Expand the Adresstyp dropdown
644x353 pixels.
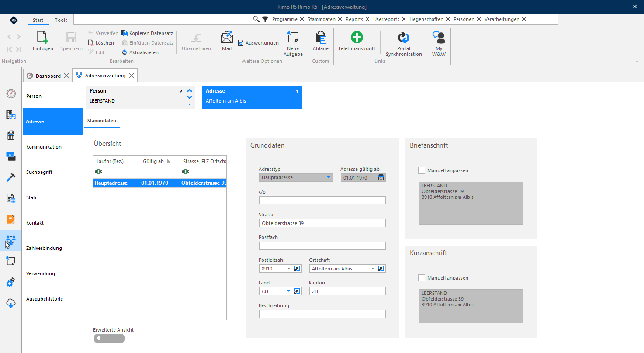329,178
